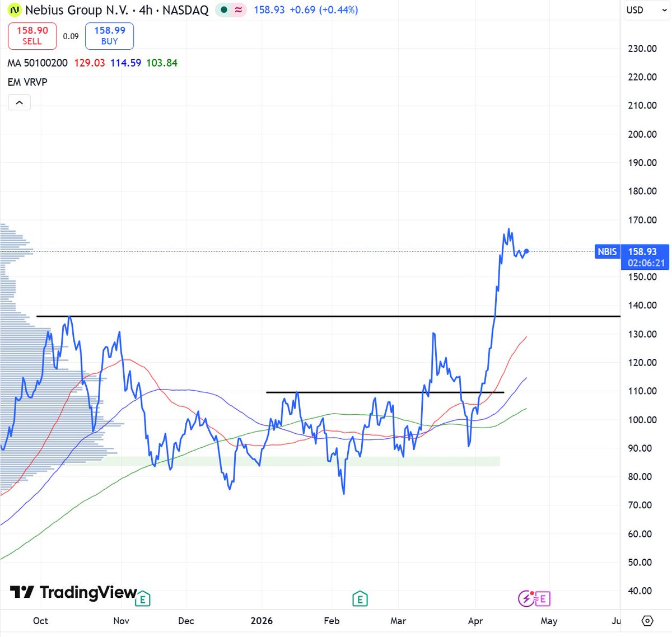Click the market status green dot icon
The image size is (672, 637).
223,10
